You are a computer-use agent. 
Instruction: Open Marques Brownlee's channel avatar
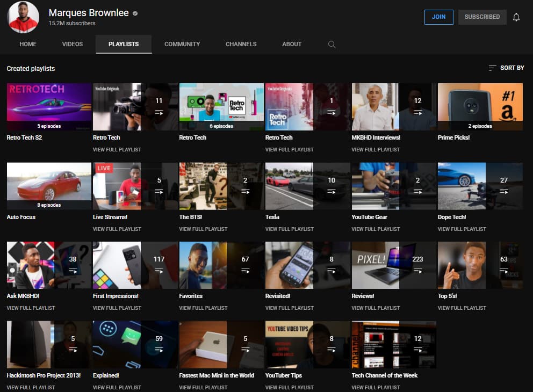tap(23, 17)
